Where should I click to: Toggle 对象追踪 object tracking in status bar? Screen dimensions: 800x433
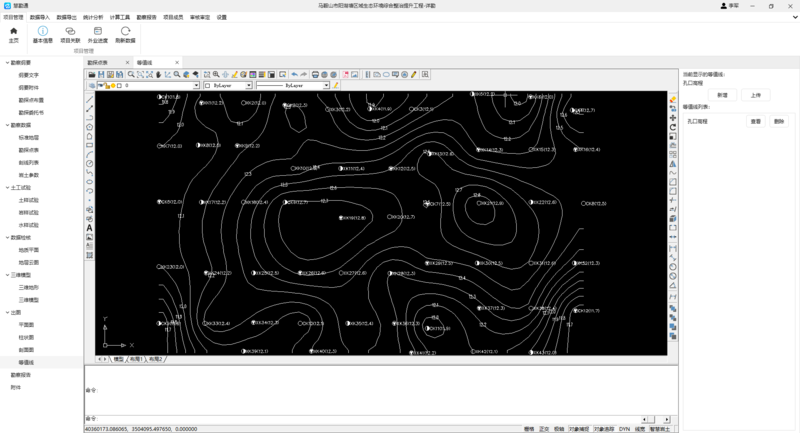coord(604,429)
